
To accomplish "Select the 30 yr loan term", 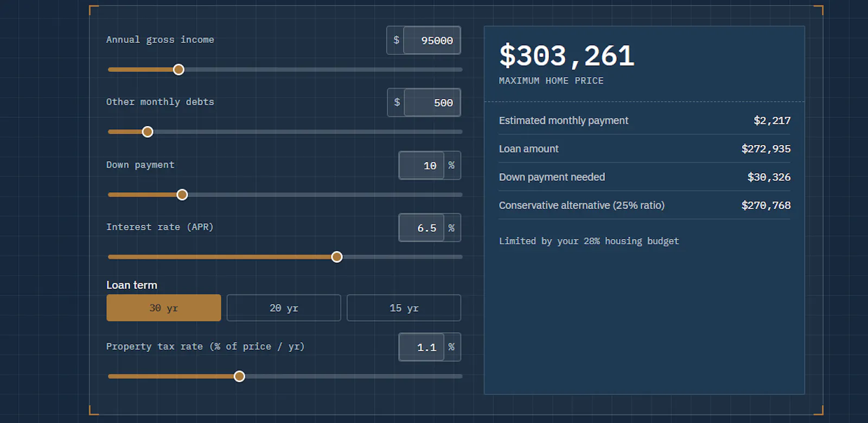I will tap(164, 308).
